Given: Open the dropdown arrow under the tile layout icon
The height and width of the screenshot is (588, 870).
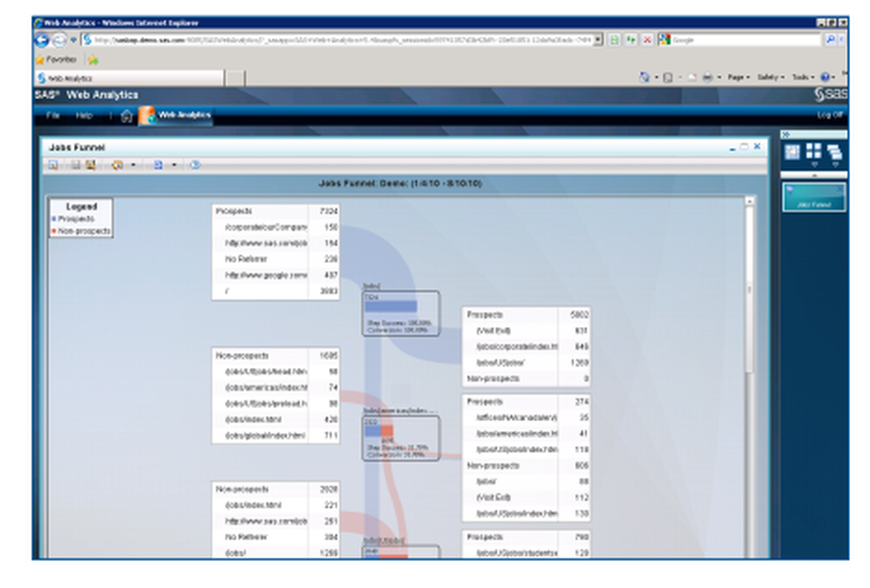Looking at the screenshot, I should [814, 164].
